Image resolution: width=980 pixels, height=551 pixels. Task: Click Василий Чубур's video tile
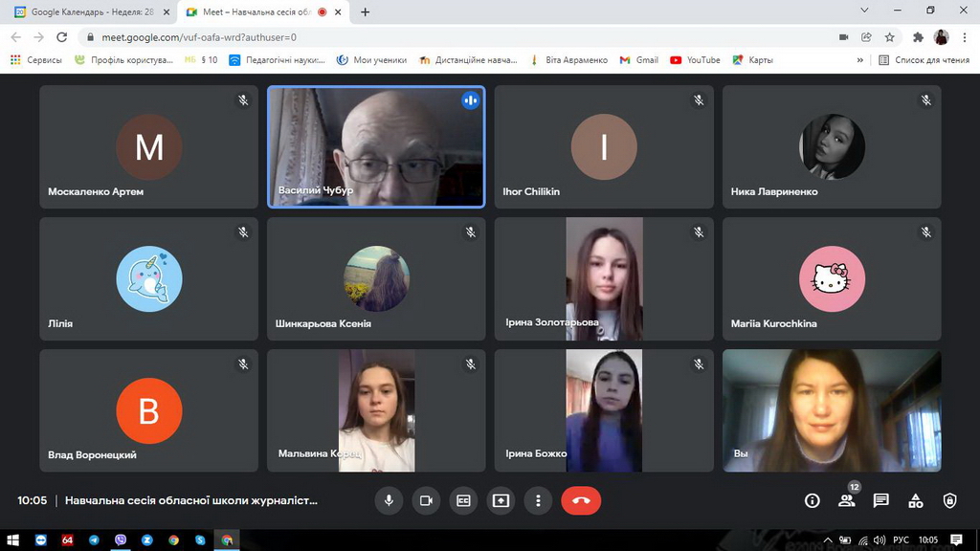(x=376, y=146)
